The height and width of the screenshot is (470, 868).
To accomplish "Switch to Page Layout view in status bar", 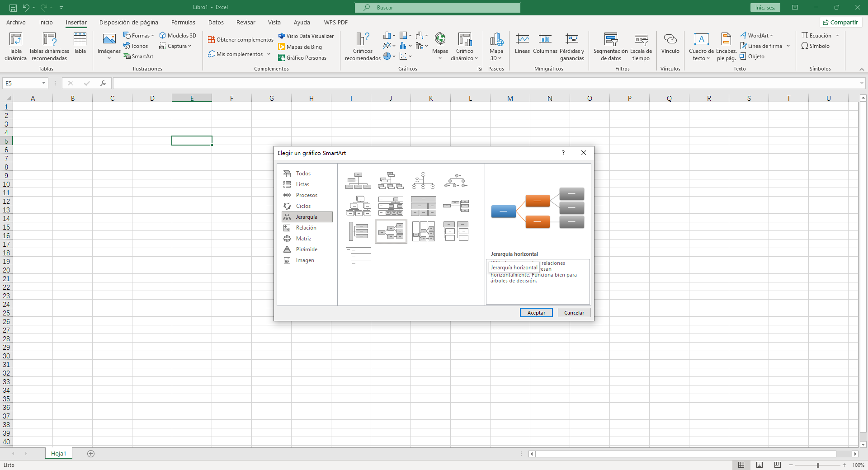I will [x=759, y=465].
